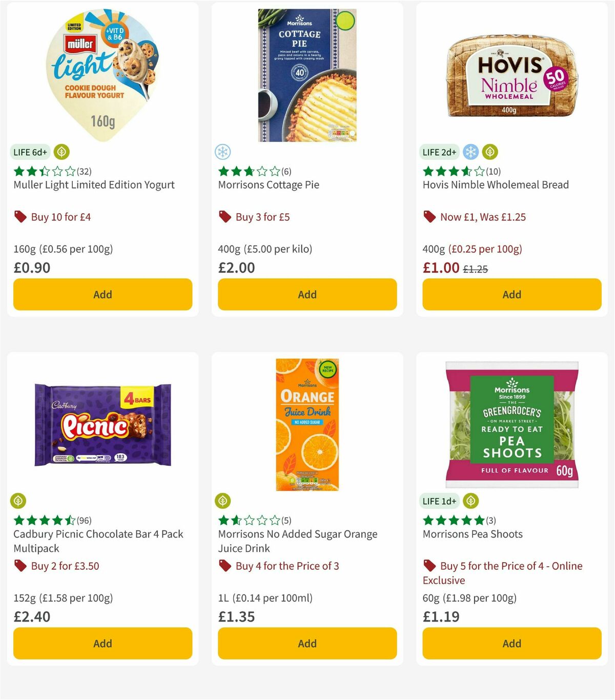This screenshot has height=700, width=615.
Task: Click the green leaf icon beside Muller Light's LIFE badge
Action: 61,152
